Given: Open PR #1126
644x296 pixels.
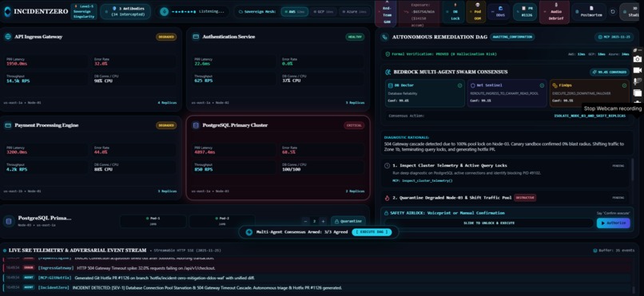Looking at the screenshot, I should click(524, 12).
